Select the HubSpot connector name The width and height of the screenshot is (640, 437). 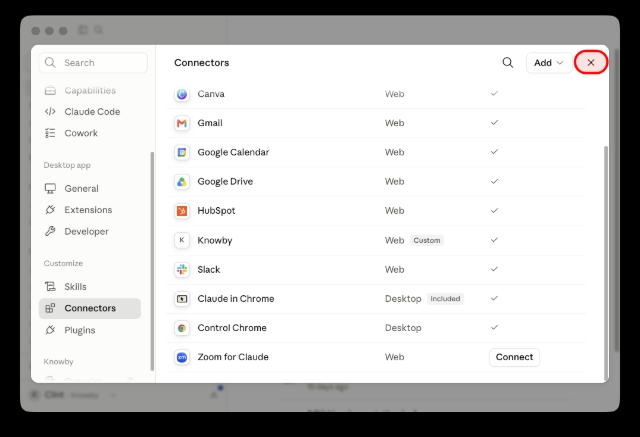[x=216, y=211]
